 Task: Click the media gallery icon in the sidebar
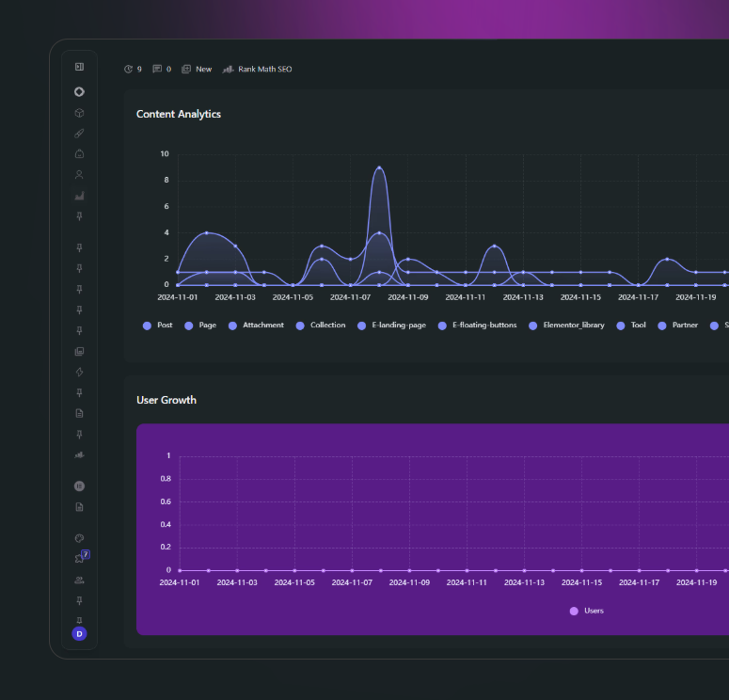(x=79, y=351)
